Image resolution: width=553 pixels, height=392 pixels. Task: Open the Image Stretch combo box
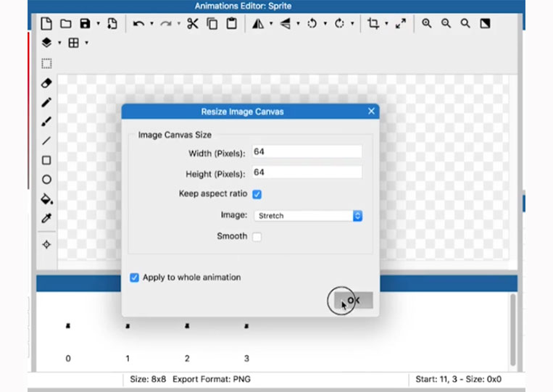(308, 216)
